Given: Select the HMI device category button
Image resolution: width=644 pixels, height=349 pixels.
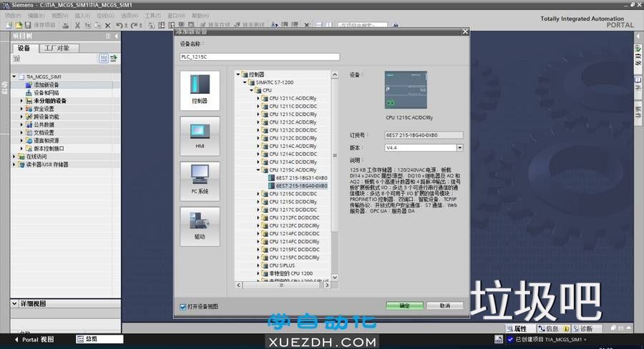Looking at the screenshot, I should point(200,135).
